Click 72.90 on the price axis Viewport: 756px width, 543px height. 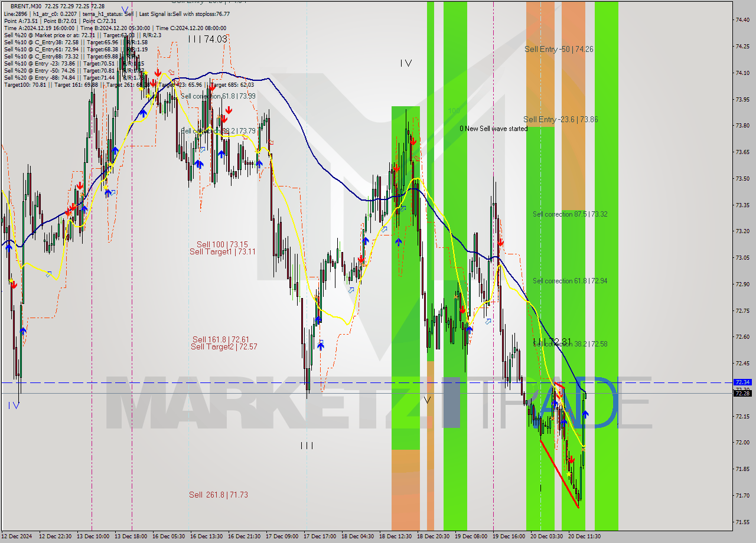coord(742,284)
